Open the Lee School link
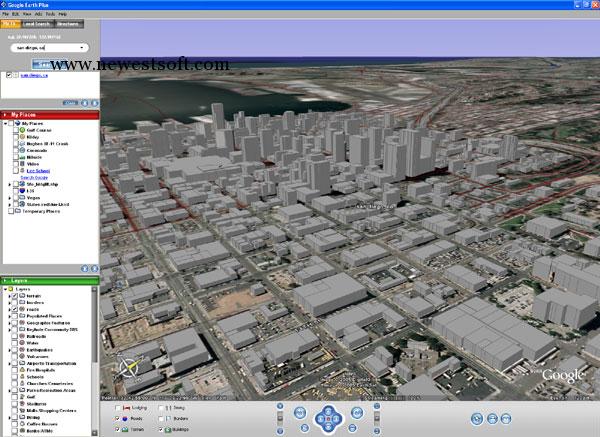The width and height of the screenshot is (600, 437). point(38,171)
